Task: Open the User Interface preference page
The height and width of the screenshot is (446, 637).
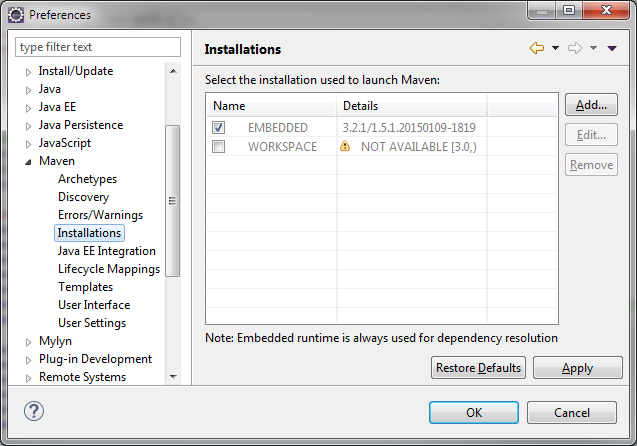Action: (x=94, y=305)
